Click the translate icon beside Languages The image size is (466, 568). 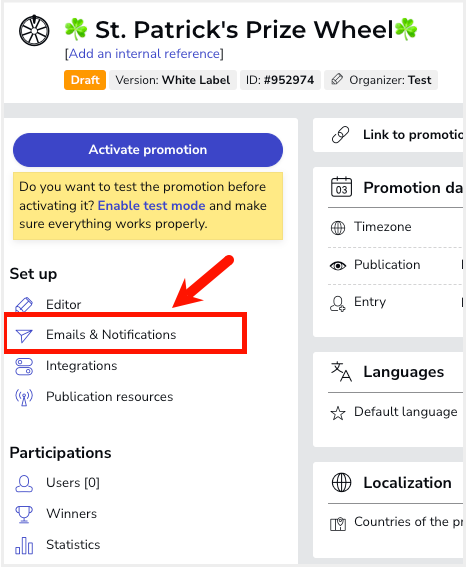coord(341,372)
